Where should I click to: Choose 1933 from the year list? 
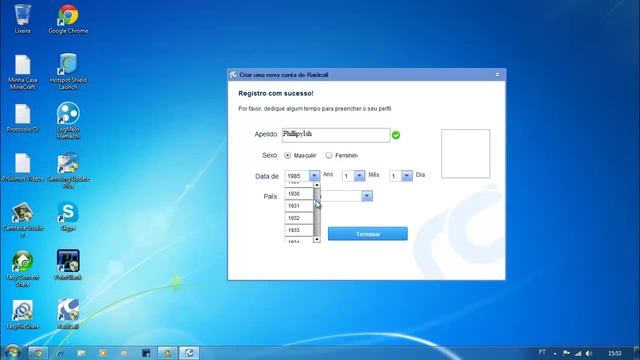299,230
